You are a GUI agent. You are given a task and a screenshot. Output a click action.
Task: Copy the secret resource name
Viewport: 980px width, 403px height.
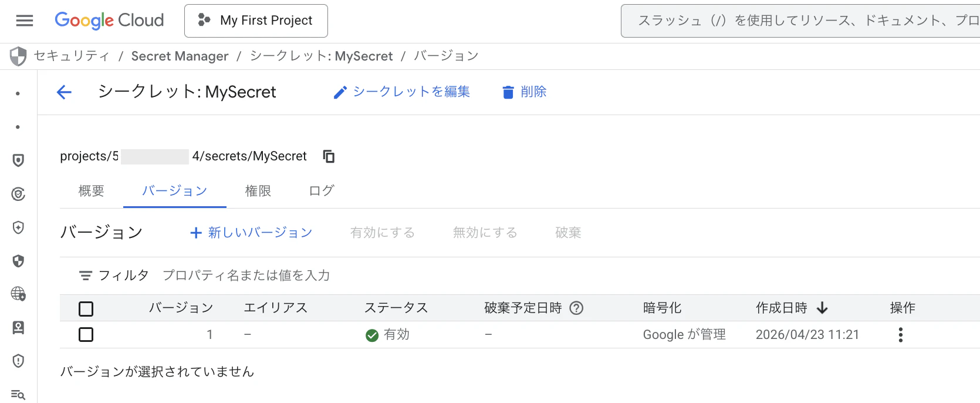point(328,156)
